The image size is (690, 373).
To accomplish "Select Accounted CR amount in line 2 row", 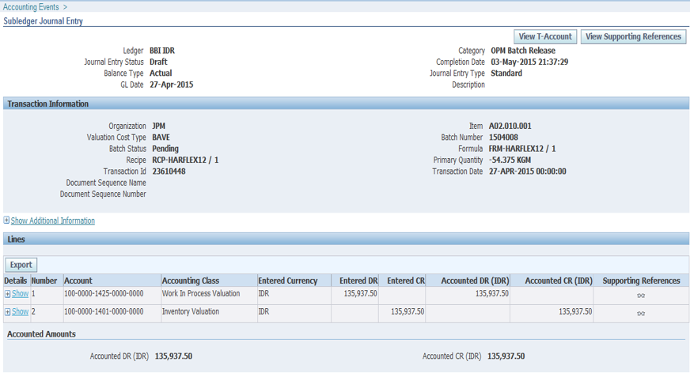I will pos(575,311).
